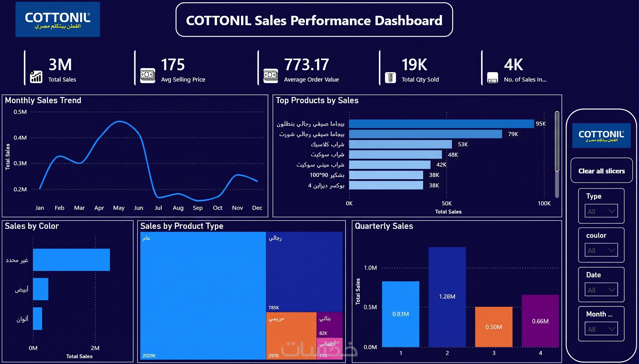This screenshot has height=364, width=639.
Task: Select the orange quarter 3 bar
Action: [494, 327]
